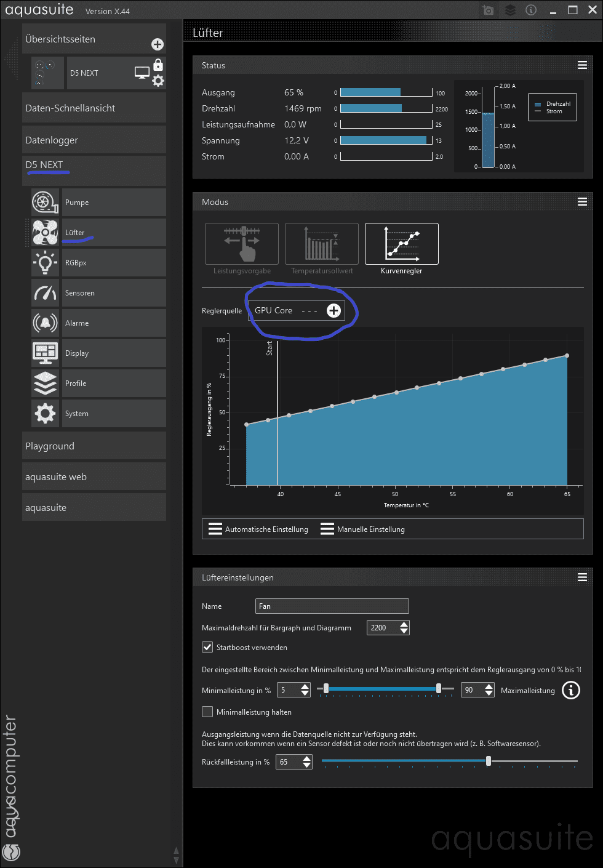Image resolution: width=603 pixels, height=868 pixels.
Task: Open the Display menu entry
Action: point(114,353)
